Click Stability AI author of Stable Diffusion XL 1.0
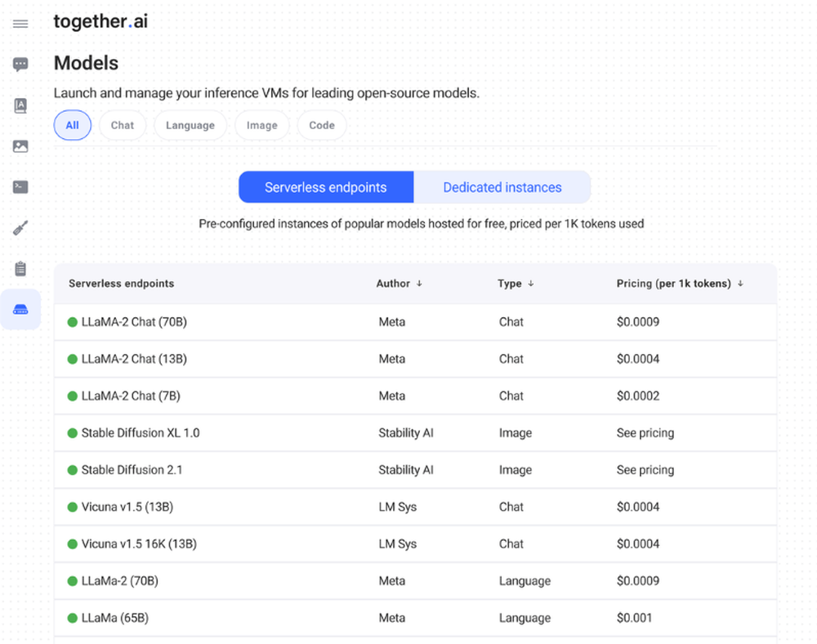 (x=406, y=433)
